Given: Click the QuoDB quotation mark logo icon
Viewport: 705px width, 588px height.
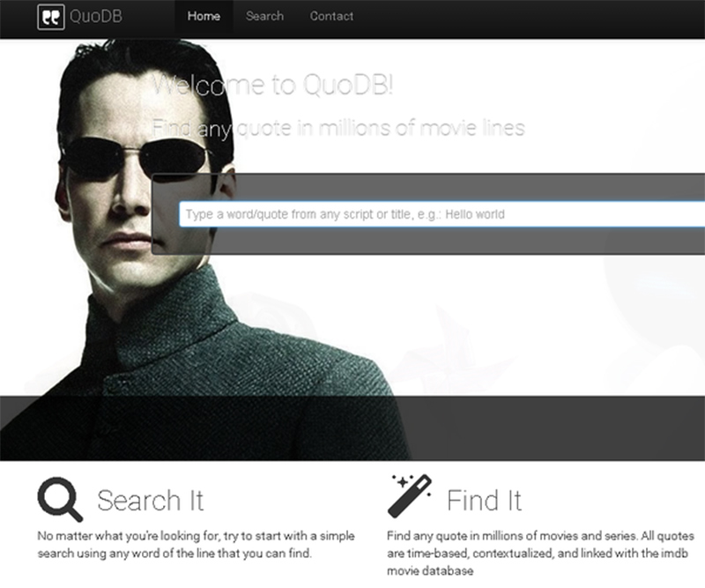Looking at the screenshot, I should [51, 17].
